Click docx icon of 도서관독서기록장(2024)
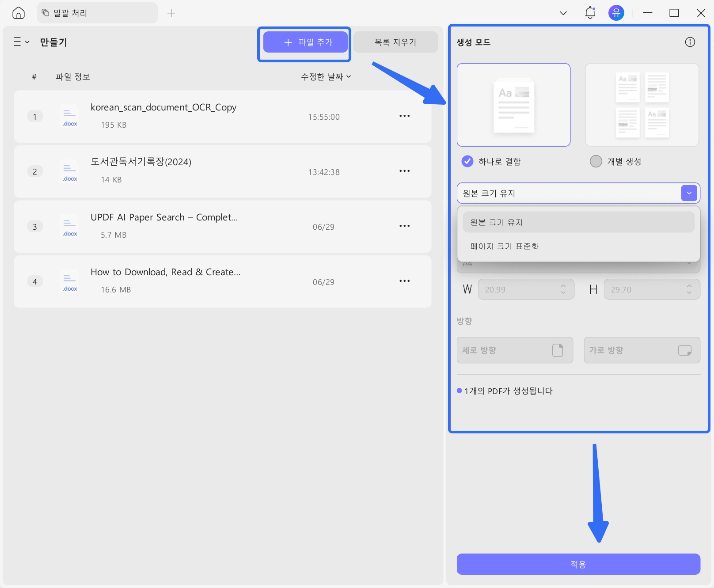 coord(70,171)
